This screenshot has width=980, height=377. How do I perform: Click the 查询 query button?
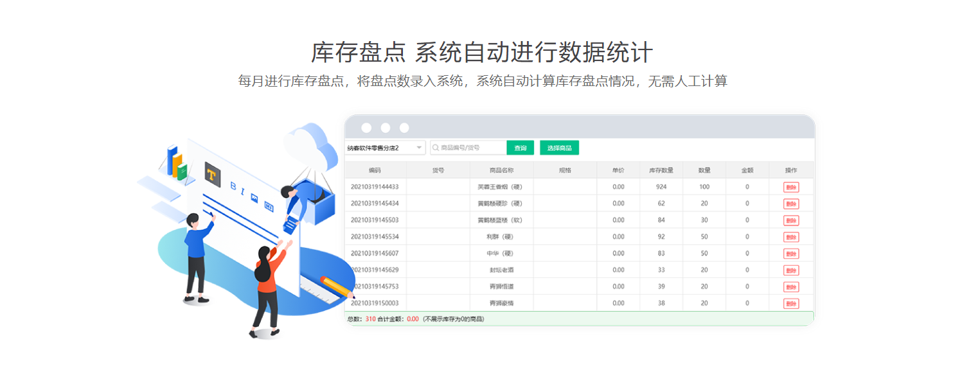(522, 147)
